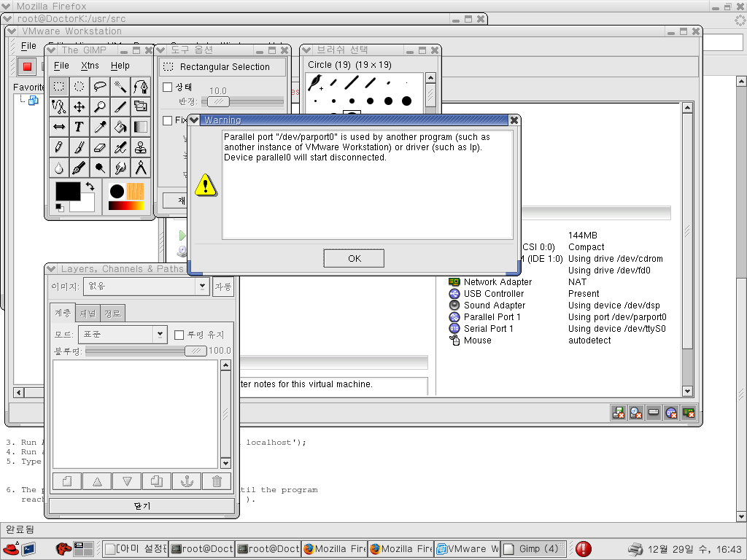Open the File menu in VMware Workstation
Viewport: 747px width, 560px height.
pos(28,46)
